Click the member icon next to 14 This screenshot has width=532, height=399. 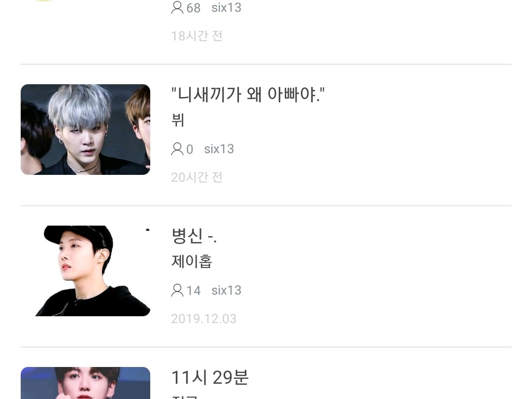coord(177,290)
